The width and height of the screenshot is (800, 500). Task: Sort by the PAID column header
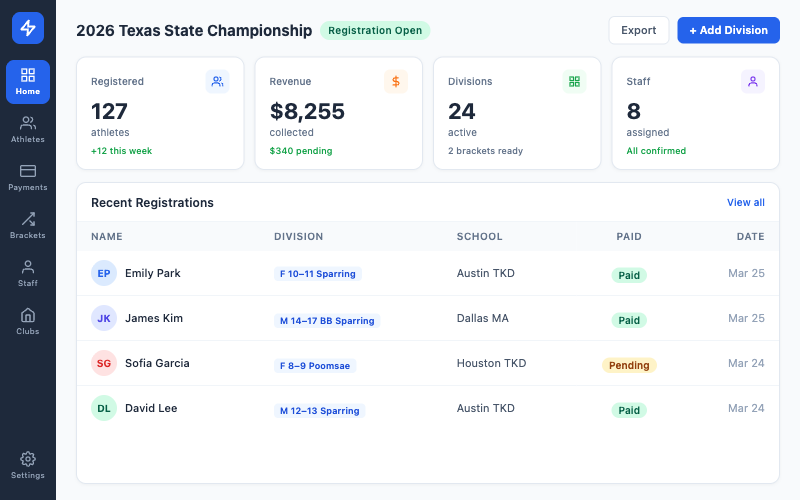tap(629, 237)
